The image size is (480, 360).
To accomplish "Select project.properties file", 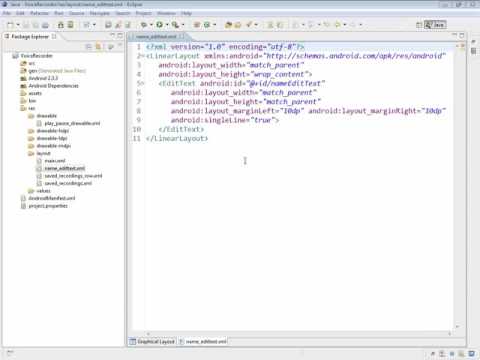I will coord(44,206).
